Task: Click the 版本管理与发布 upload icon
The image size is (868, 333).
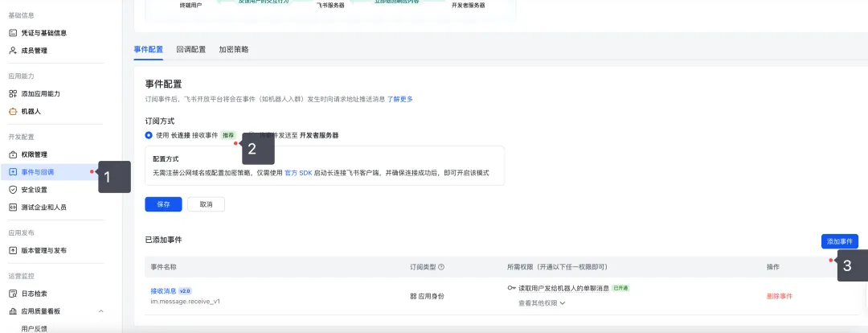Action: (13, 250)
